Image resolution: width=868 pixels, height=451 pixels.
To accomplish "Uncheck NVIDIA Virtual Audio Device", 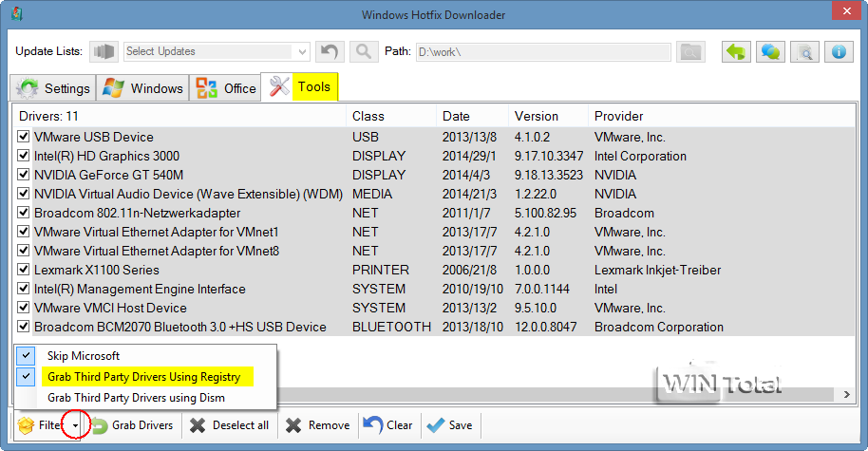I will (x=23, y=193).
